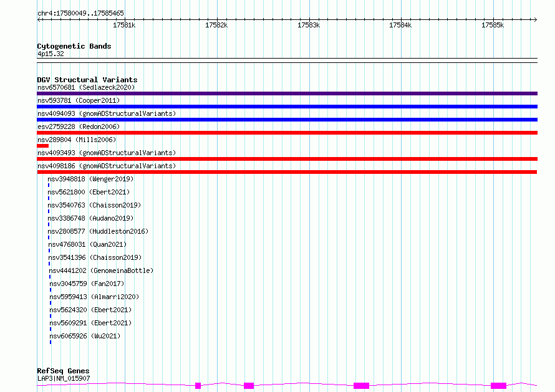Image resolution: width=555 pixels, height=392 pixels.
Task: Open the nsv3540763 (Chaisson2019) variant
Action: [94, 205]
